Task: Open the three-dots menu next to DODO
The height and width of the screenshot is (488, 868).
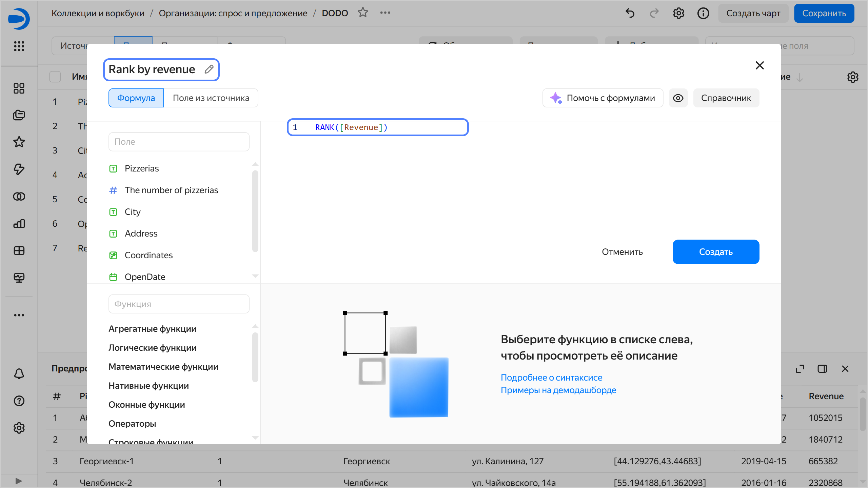Action: point(385,13)
